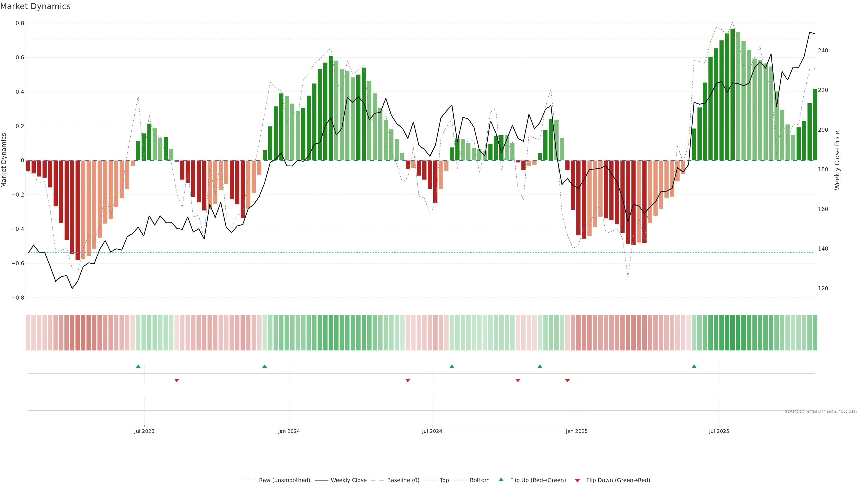The image size is (868, 488).
Task: Click the Market Dynamics chart title
Action: point(35,6)
